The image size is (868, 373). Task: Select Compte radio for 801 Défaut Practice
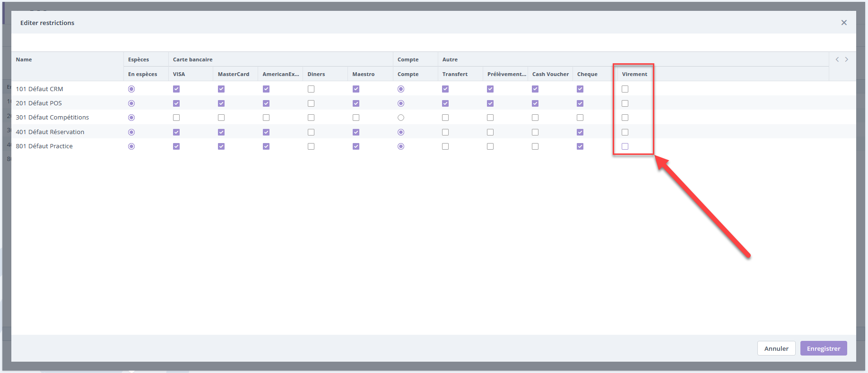coord(401,146)
